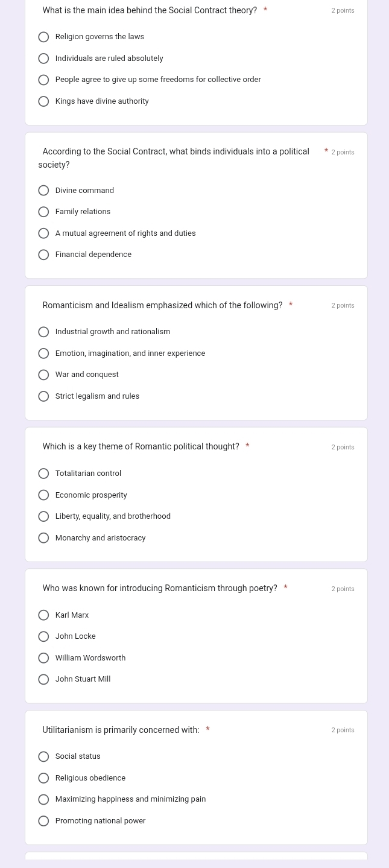Choose 'Strict legalism and rules' option

(x=43, y=396)
